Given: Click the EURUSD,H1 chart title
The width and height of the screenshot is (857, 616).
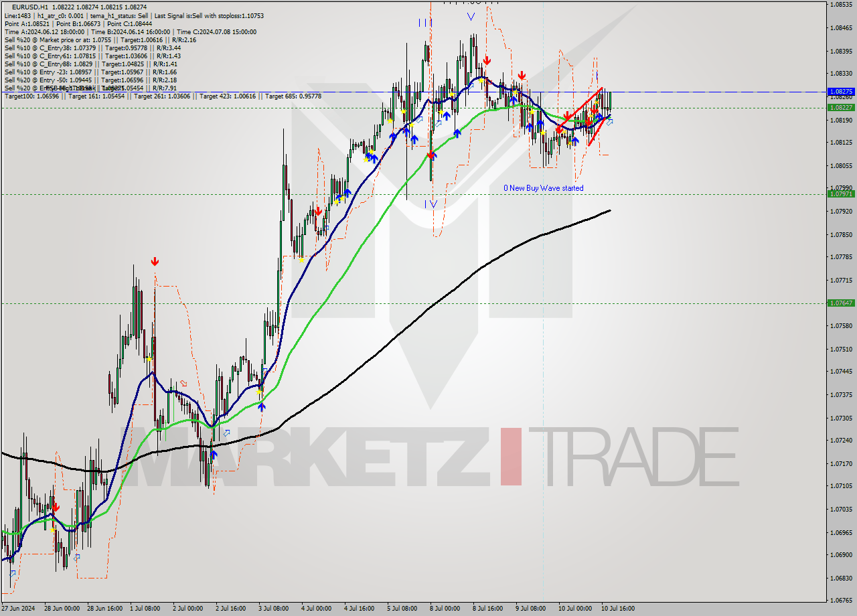Looking at the screenshot, I should [30, 7].
